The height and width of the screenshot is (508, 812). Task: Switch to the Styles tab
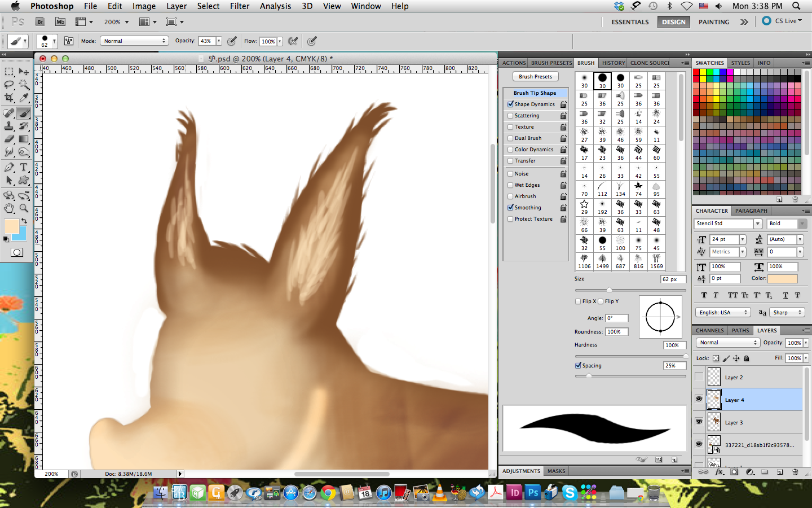coord(740,63)
